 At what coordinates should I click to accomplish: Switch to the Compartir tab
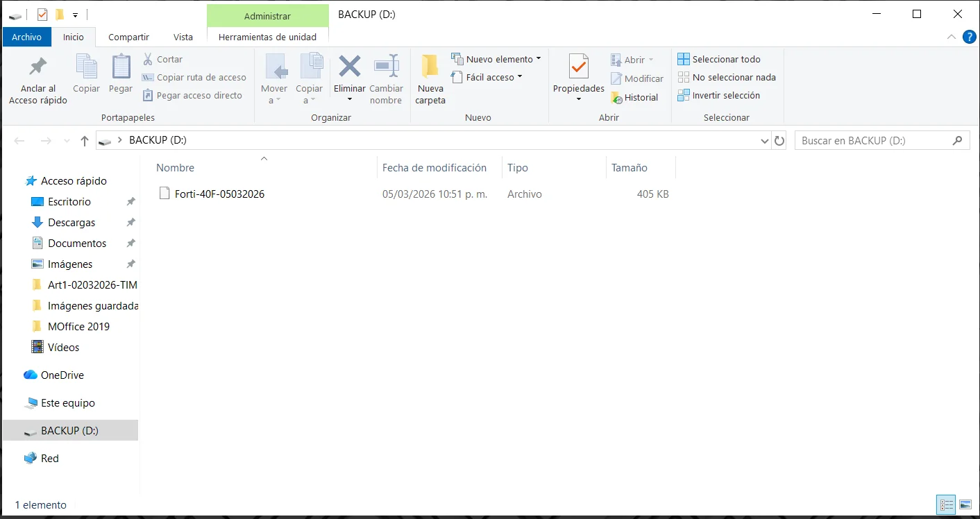[128, 37]
